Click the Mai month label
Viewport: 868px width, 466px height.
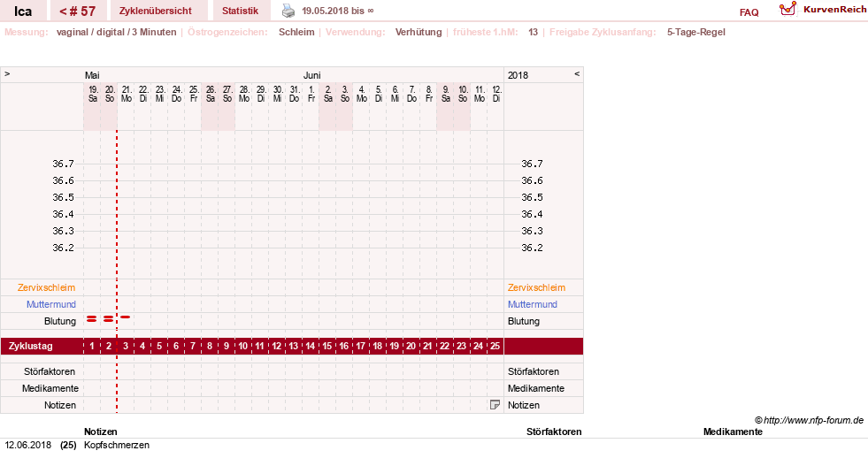click(92, 75)
